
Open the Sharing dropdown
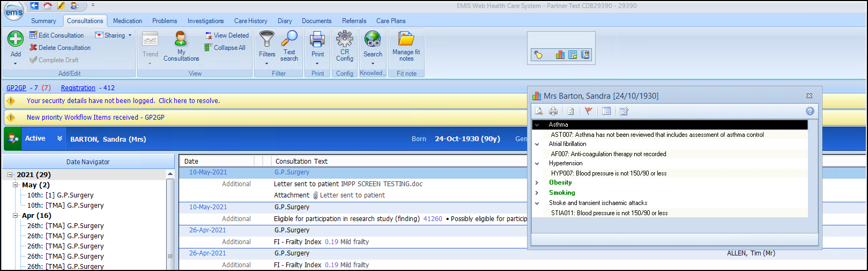coord(114,35)
